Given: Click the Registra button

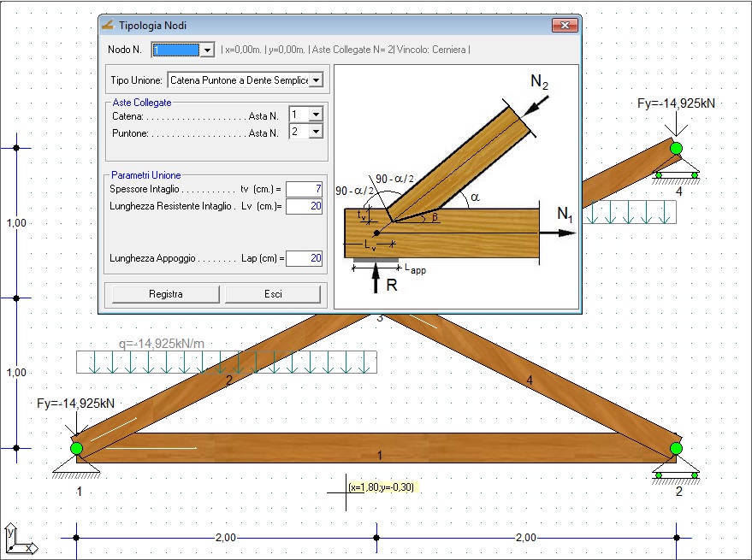Looking at the screenshot, I should (x=165, y=294).
